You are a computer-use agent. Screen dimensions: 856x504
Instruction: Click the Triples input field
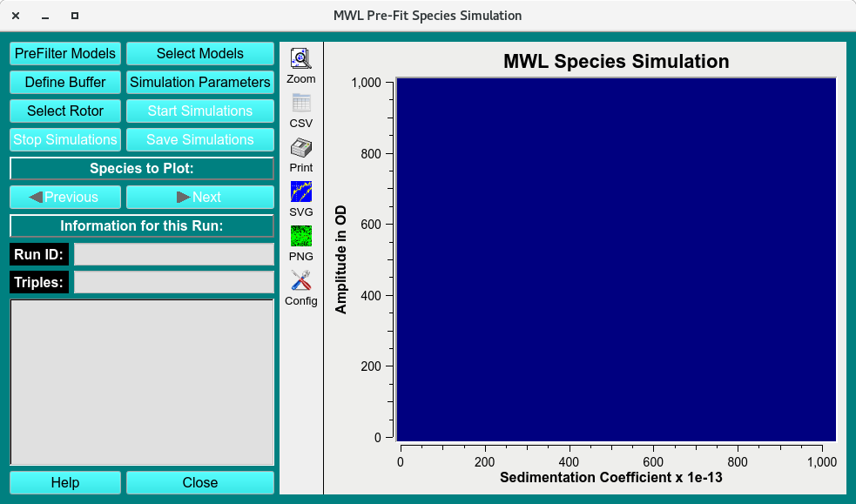coord(174,281)
